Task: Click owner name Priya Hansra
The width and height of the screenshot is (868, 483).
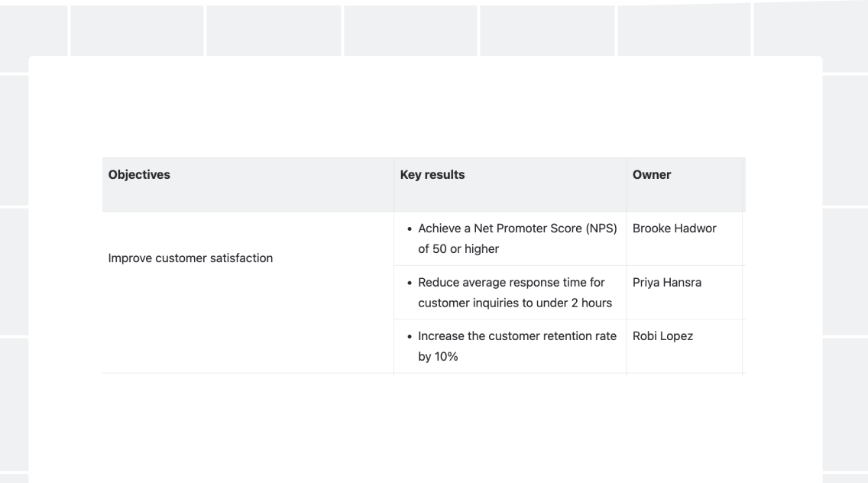Action: [666, 282]
